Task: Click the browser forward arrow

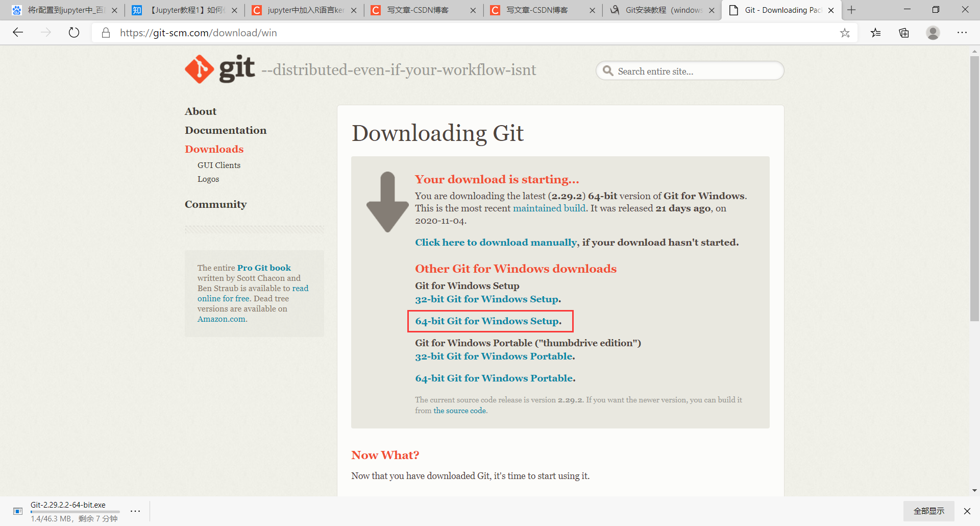Action: (x=46, y=33)
